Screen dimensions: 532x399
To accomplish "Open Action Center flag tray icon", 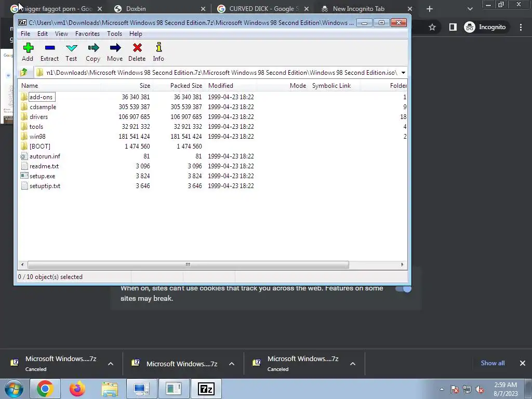I will point(455,390).
